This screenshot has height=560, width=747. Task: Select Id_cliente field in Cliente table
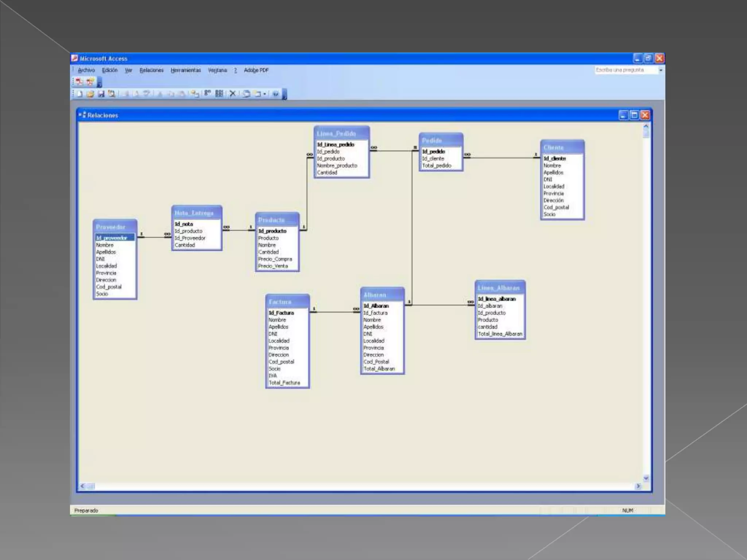pyautogui.click(x=554, y=158)
